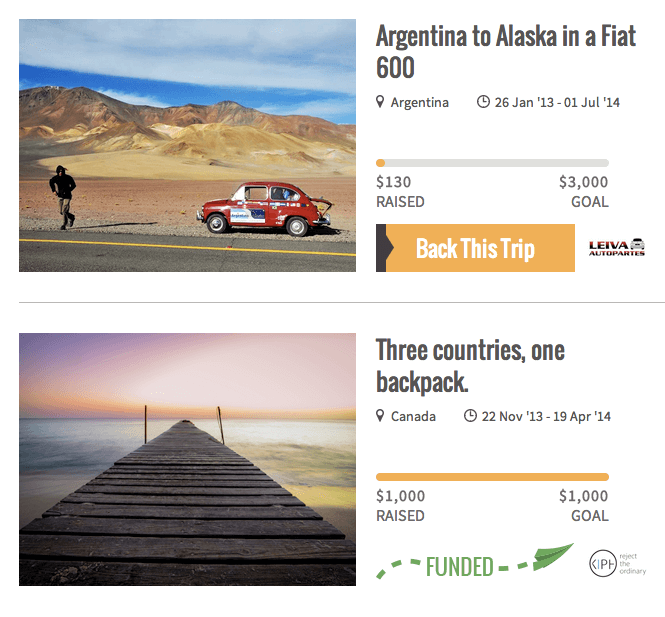Click the green FUNDED label

pyautogui.click(x=460, y=567)
